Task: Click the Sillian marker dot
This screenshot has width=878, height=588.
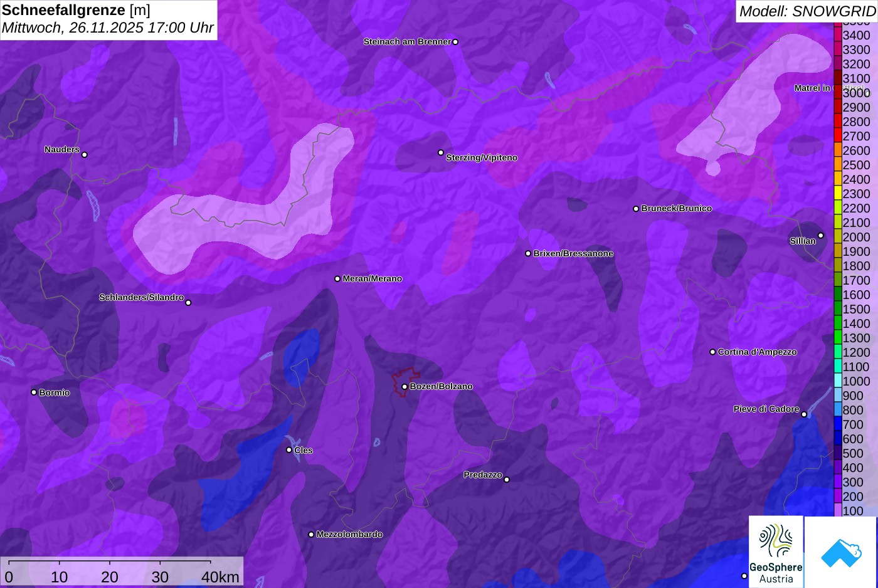Action: tap(821, 236)
